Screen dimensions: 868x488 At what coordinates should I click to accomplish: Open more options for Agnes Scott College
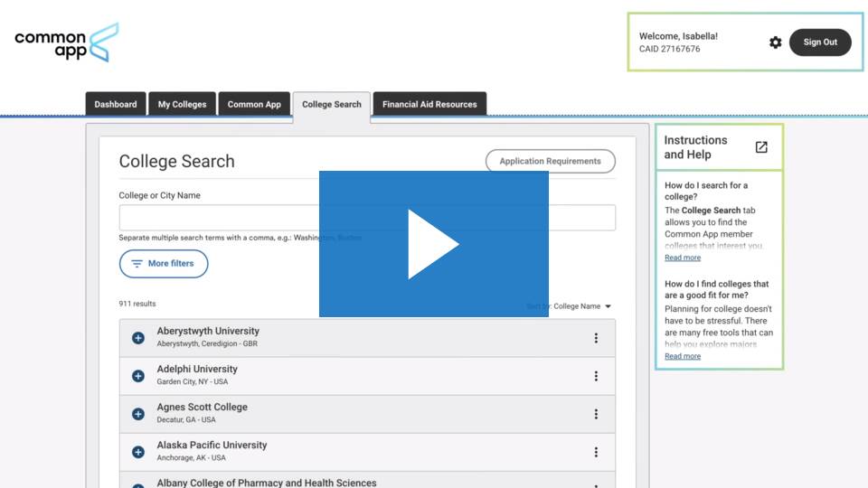tap(596, 414)
